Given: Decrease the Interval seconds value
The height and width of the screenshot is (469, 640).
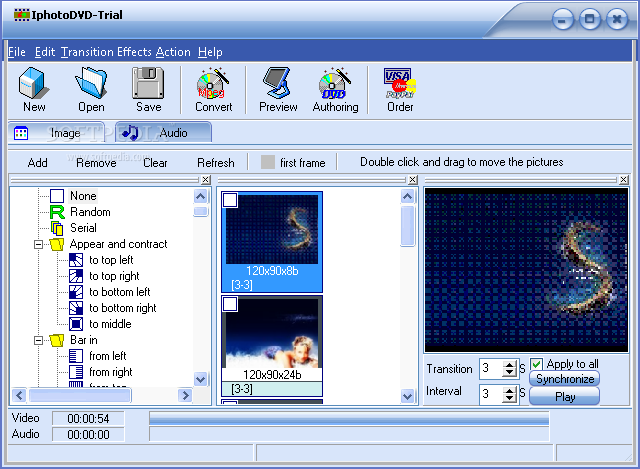Looking at the screenshot, I should coord(509,398).
